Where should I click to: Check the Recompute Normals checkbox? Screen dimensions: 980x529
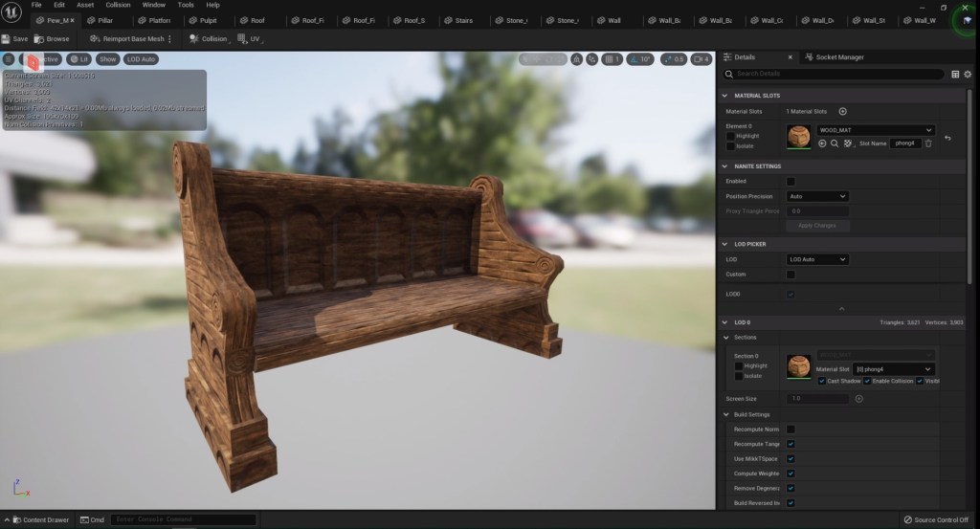[791, 430]
